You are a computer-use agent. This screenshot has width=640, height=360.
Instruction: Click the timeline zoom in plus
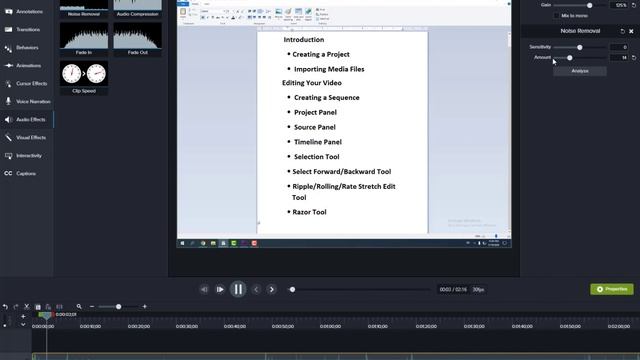[144, 307]
